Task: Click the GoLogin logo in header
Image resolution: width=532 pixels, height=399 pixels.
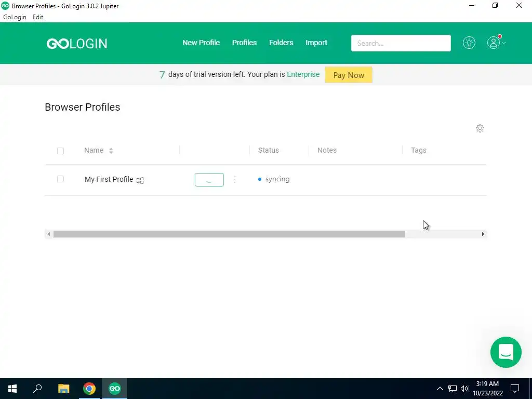Action: click(77, 44)
